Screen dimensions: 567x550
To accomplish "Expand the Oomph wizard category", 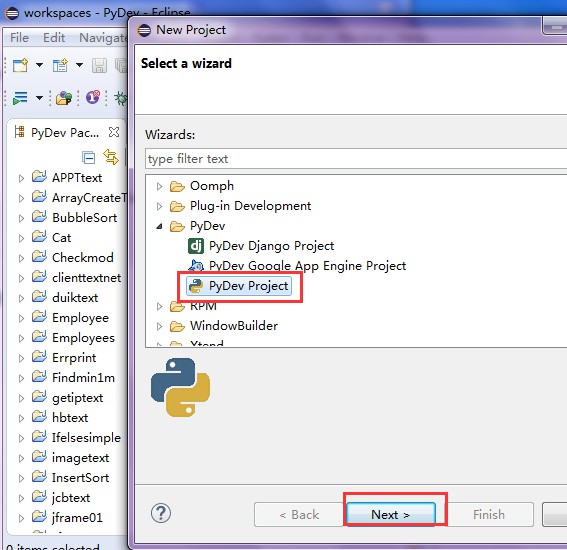I will pyautogui.click(x=159, y=186).
